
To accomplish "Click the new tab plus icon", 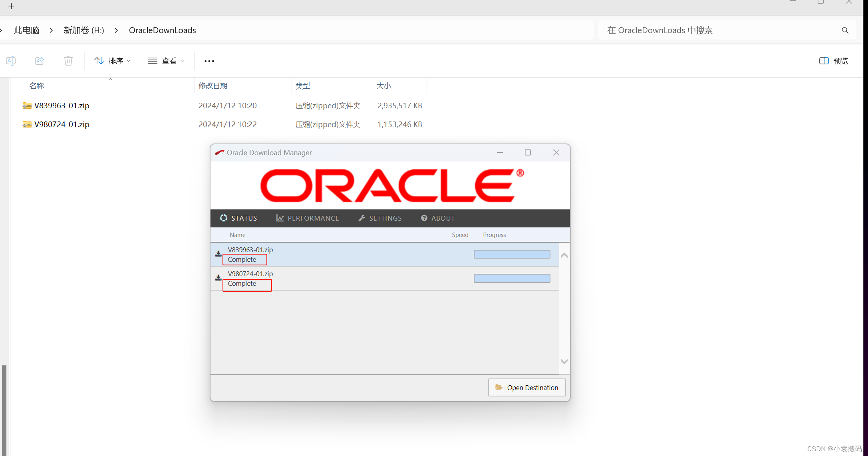I will tap(11, 6).
